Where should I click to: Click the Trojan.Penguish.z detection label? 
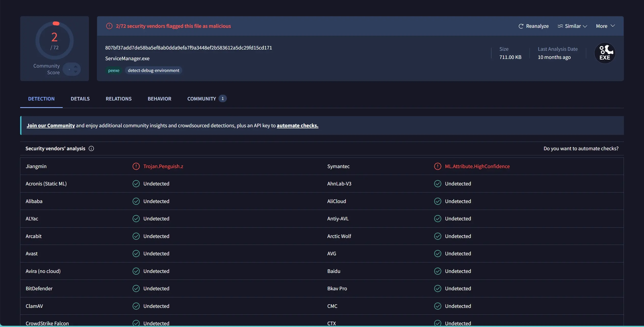pyautogui.click(x=163, y=166)
